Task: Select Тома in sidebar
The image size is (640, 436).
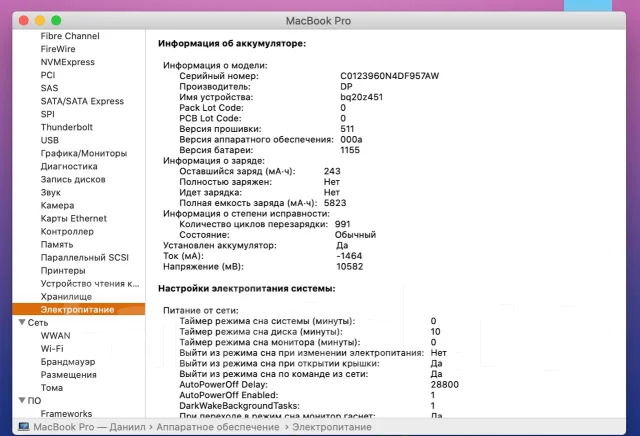Action: coord(52,388)
